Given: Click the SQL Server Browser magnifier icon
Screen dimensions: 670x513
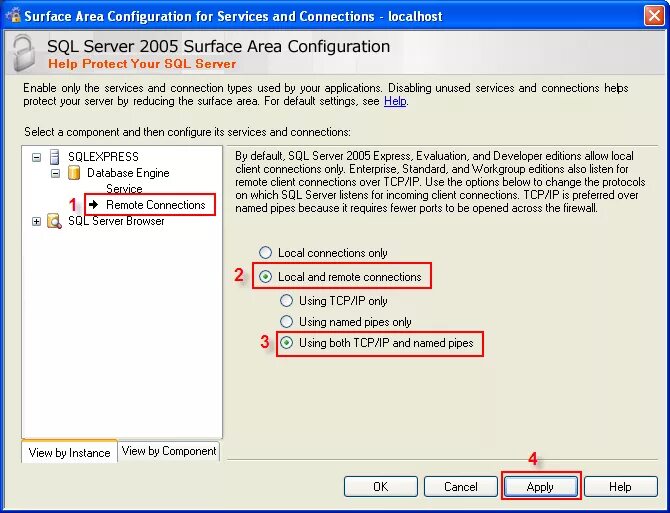Looking at the screenshot, I should pyautogui.click(x=54, y=221).
